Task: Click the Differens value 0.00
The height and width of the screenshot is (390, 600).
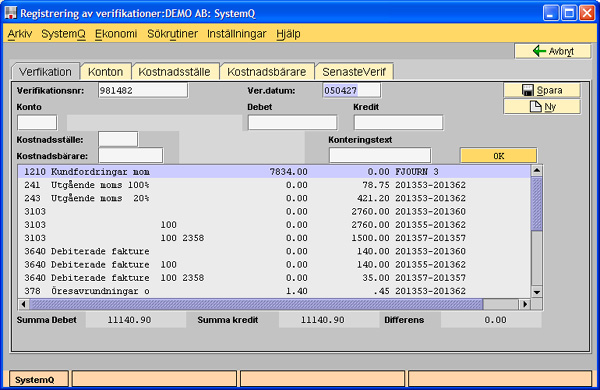Action: coord(491,320)
